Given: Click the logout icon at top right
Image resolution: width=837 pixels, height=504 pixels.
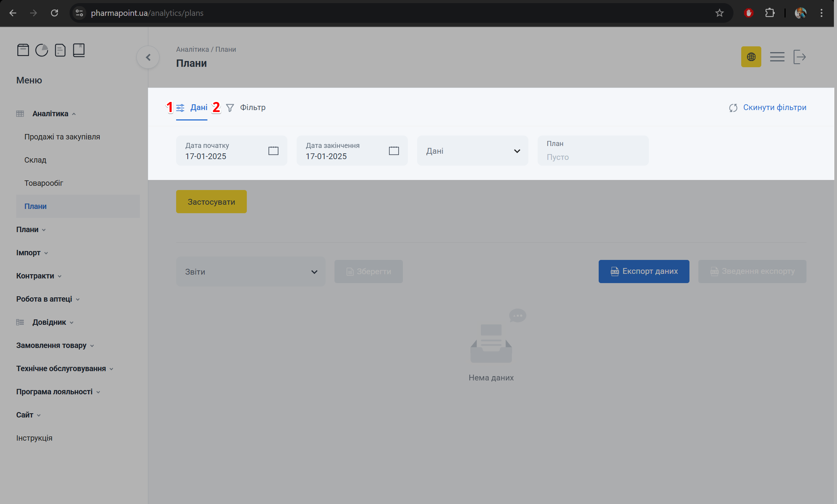Looking at the screenshot, I should pos(799,57).
